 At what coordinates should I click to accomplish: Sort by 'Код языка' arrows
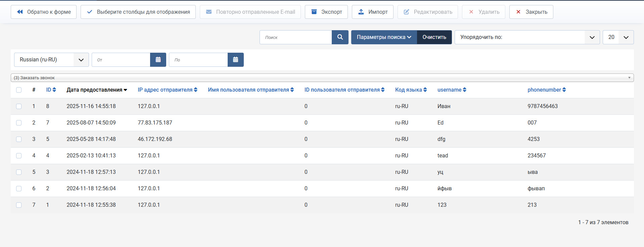(x=425, y=90)
